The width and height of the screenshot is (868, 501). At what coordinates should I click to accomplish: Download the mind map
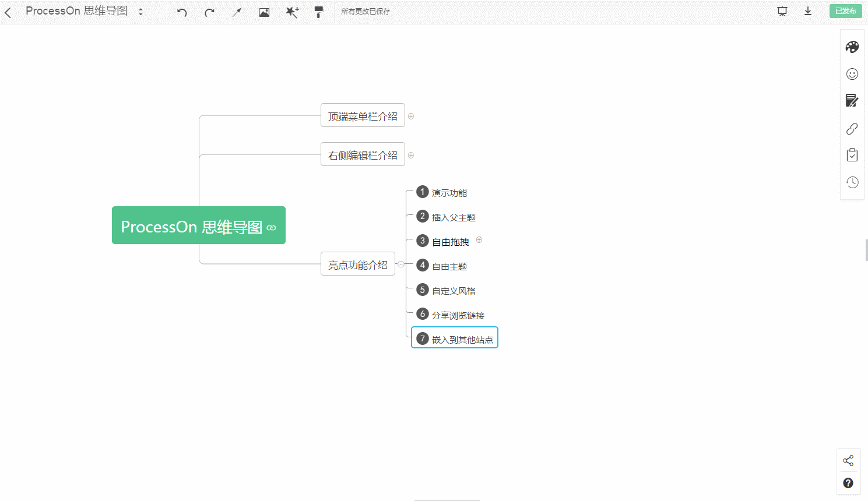point(807,11)
